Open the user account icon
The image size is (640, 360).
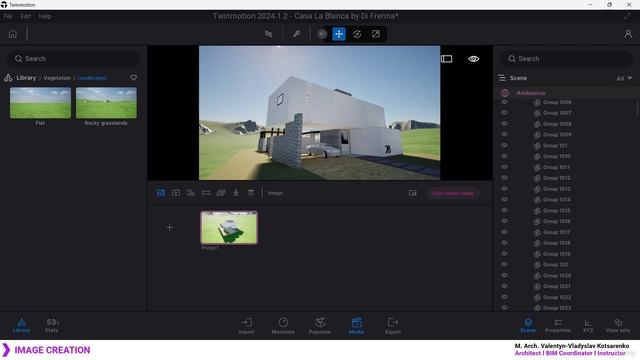(x=628, y=34)
